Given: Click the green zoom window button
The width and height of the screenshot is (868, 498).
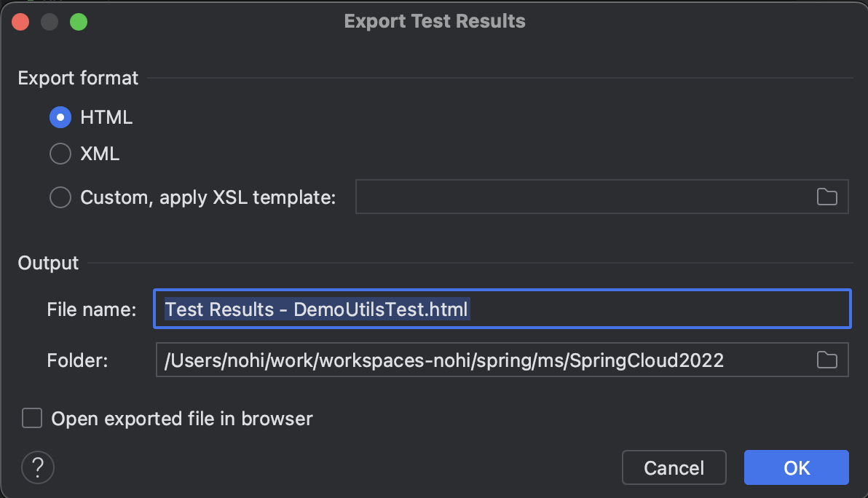Looking at the screenshot, I should (79, 22).
